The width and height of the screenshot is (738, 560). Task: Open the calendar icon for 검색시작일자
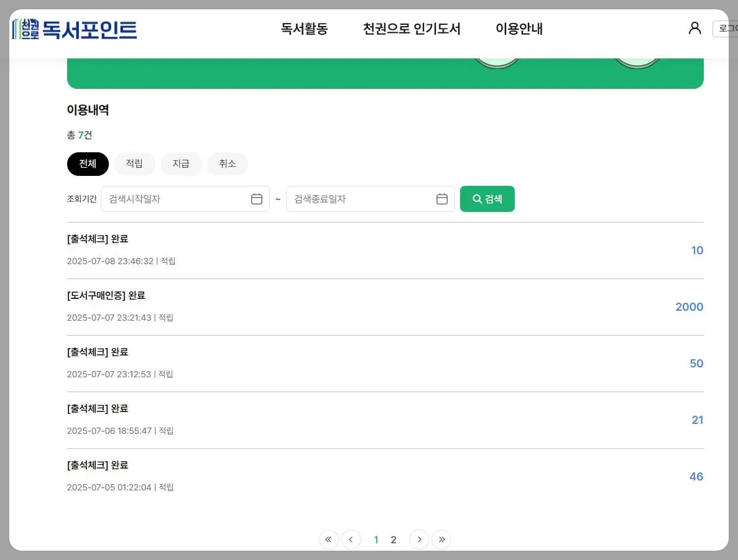[x=257, y=198]
